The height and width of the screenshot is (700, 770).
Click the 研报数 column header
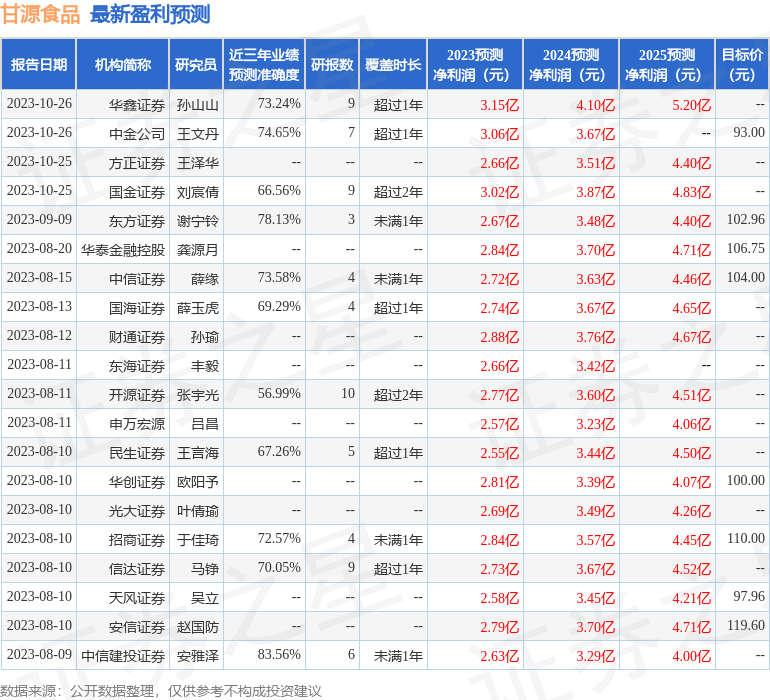[332, 64]
